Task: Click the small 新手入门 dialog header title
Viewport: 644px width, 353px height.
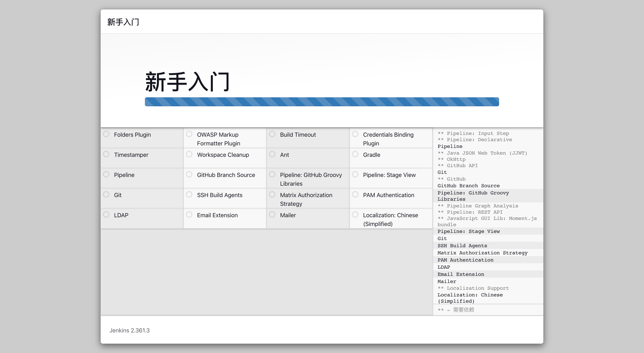Action: coord(123,22)
